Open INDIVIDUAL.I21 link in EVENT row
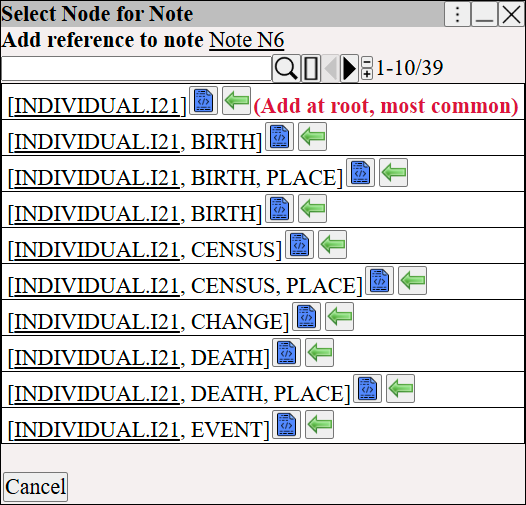The height and width of the screenshot is (505, 526). point(97,429)
